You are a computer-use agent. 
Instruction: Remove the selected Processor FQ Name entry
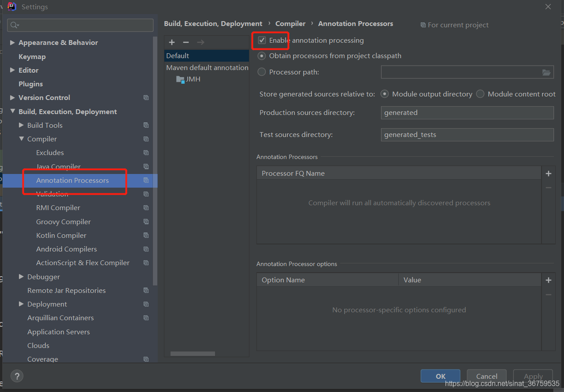(549, 188)
